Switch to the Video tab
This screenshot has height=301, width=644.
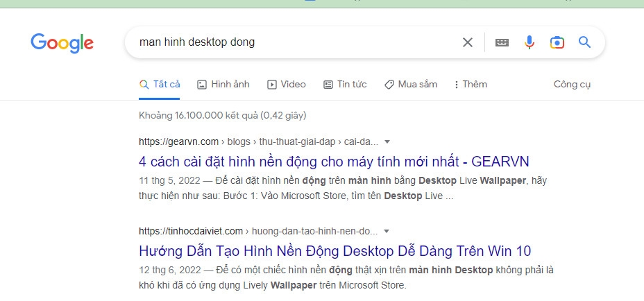click(287, 85)
